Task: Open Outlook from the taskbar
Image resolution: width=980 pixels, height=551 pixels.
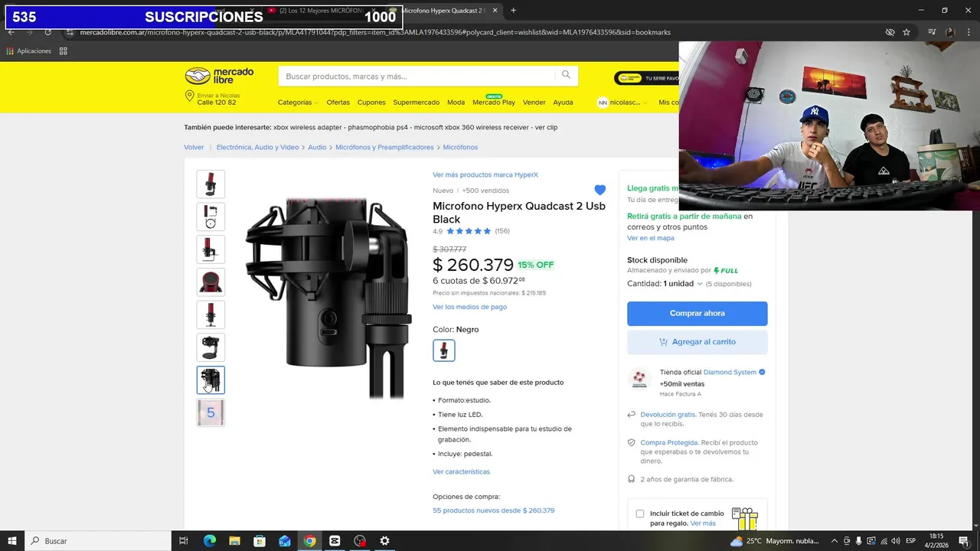Action: [x=285, y=541]
